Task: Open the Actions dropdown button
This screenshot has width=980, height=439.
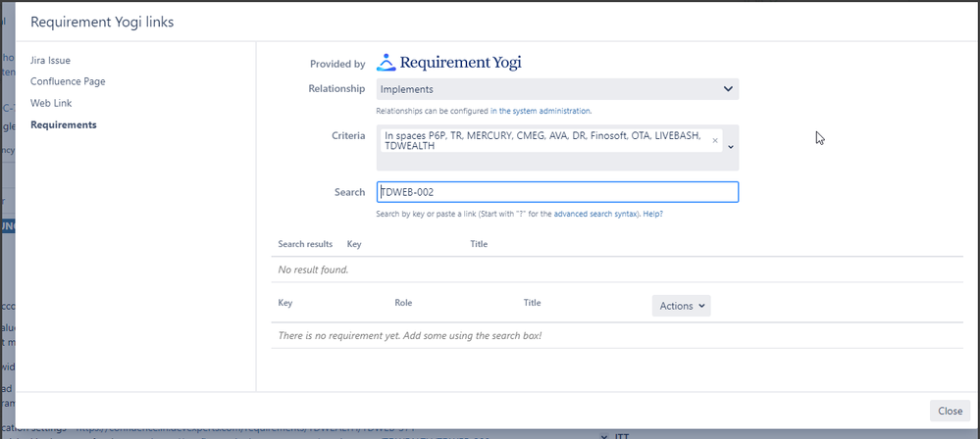Action: [x=681, y=306]
